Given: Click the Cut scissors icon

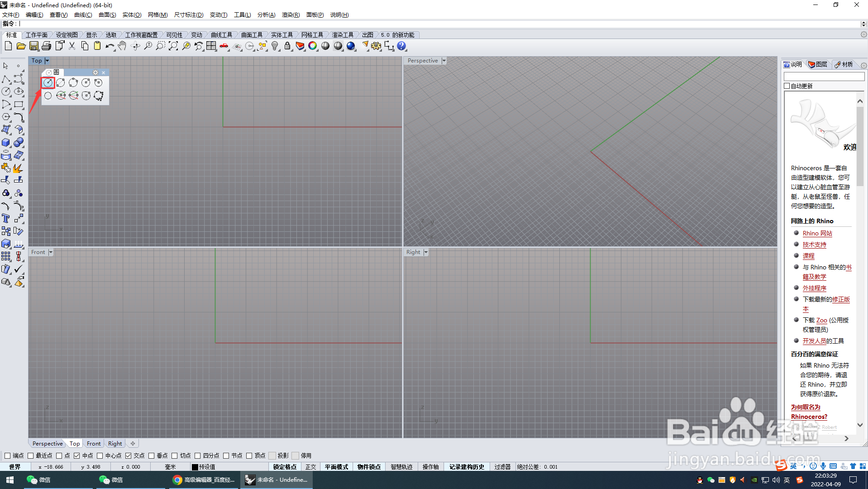Looking at the screenshot, I should tap(72, 46).
